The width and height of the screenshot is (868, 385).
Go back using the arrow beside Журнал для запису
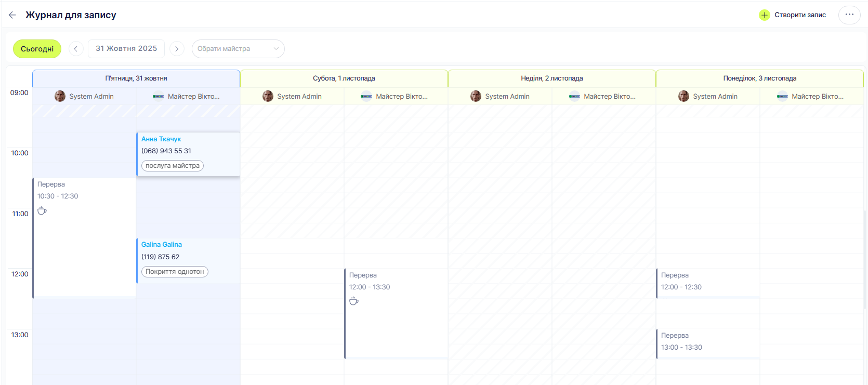coord(12,15)
